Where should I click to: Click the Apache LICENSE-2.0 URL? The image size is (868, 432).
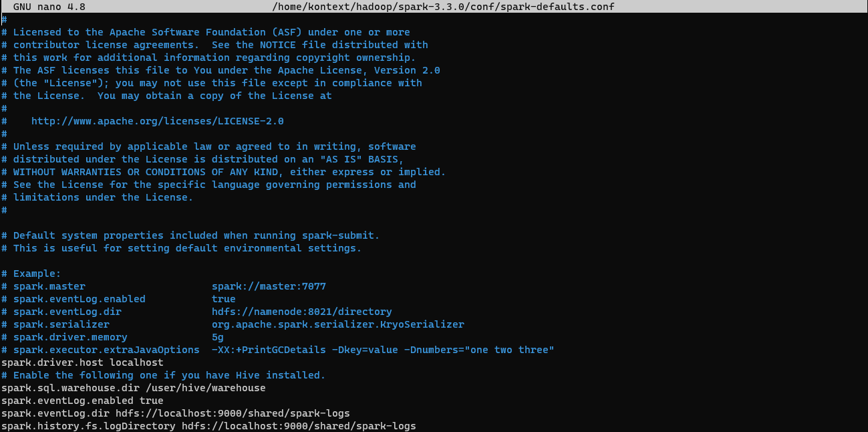158,121
